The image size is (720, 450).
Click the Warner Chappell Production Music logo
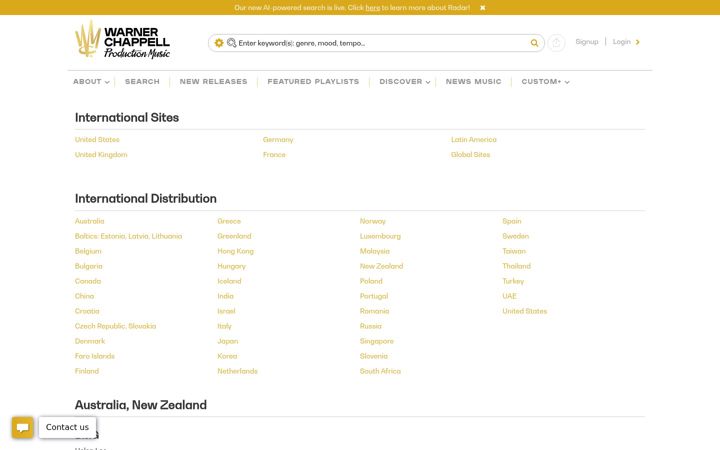tap(123, 40)
